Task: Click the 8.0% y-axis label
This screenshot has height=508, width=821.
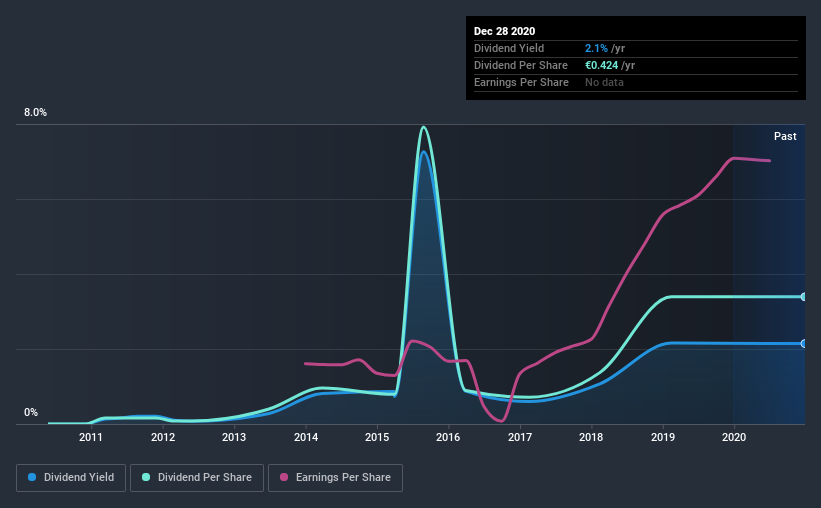Action: (x=35, y=113)
